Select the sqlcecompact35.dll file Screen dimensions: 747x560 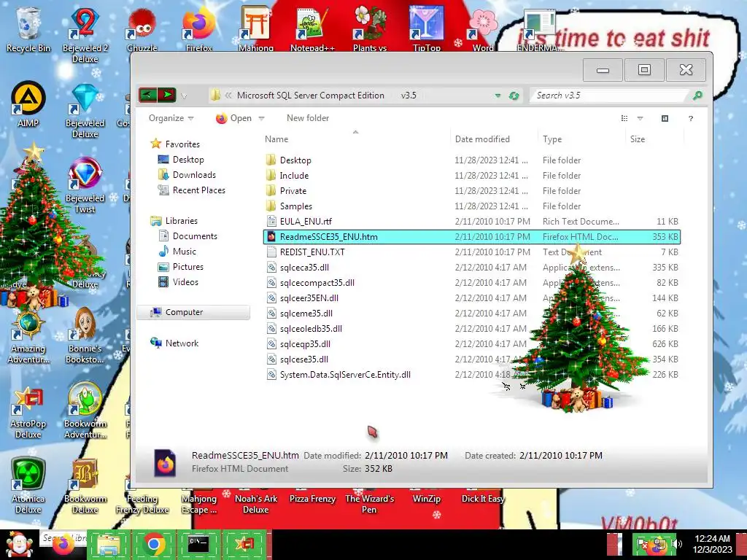(317, 282)
